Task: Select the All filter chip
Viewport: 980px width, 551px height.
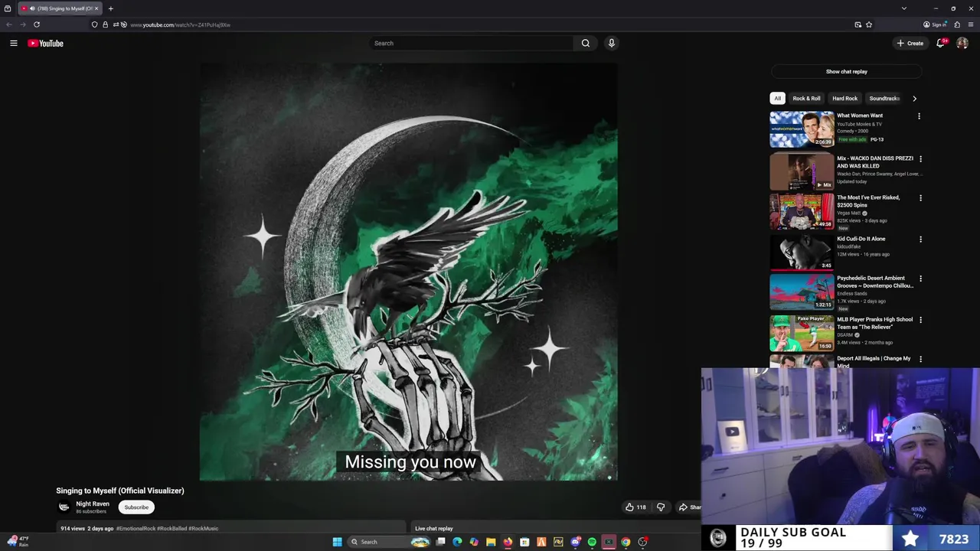Action: coord(778,98)
